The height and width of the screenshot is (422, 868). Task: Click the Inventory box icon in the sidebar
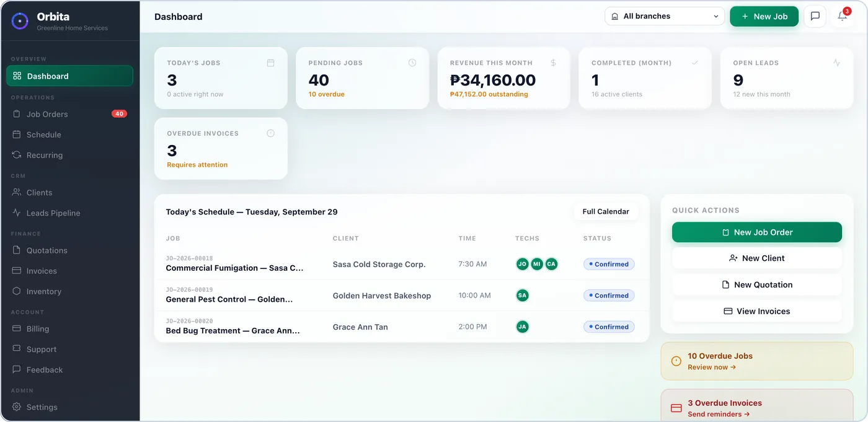(17, 291)
